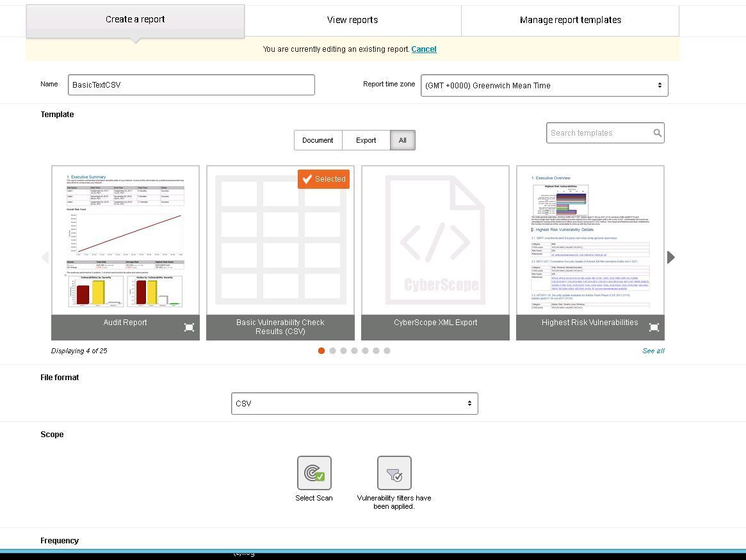This screenshot has width=746, height=560.
Task: Open the vulnerability filters icon
Action: click(394, 473)
